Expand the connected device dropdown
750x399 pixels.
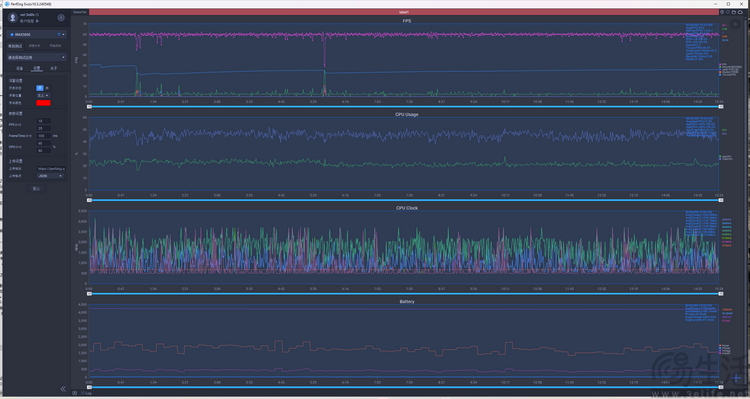[x=36, y=34]
